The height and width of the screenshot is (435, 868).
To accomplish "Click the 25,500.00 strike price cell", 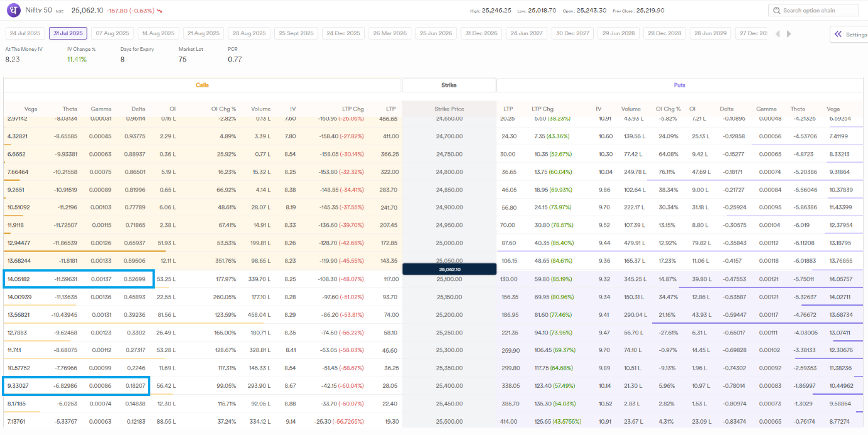I will click(449, 422).
